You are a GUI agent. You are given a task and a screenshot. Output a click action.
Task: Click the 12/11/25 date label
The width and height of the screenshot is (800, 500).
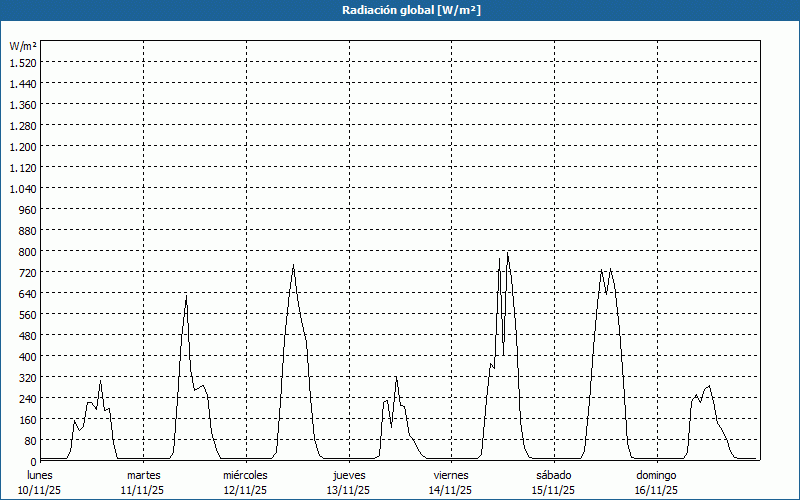(245, 490)
